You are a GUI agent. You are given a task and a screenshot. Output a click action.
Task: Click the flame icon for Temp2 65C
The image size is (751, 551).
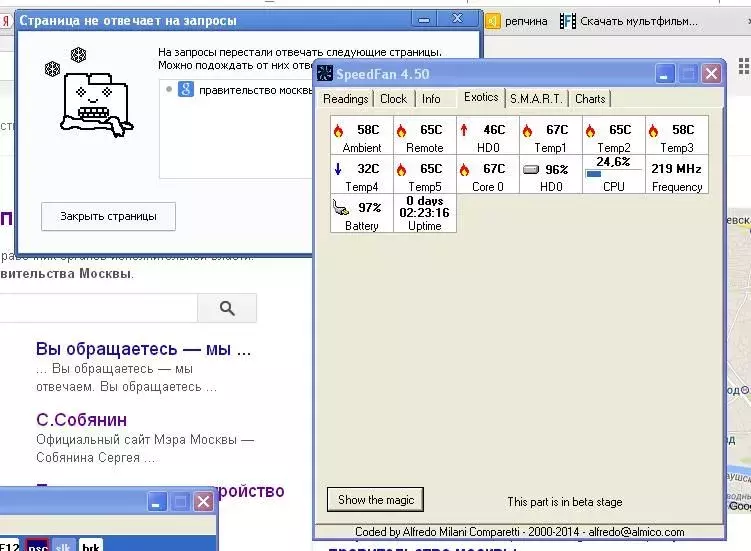tap(590, 130)
